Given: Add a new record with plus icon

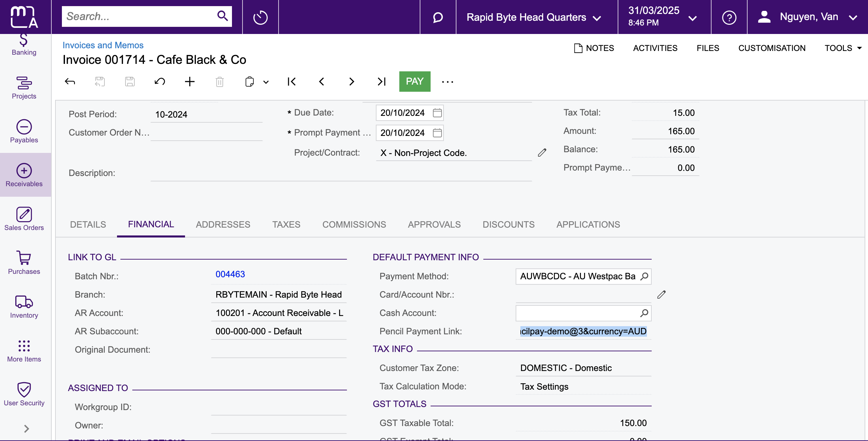Looking at the screenshot, I should (189, 82).
